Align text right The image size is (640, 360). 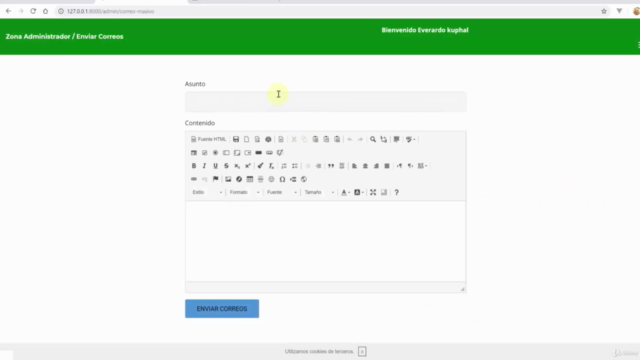point(376,166)
